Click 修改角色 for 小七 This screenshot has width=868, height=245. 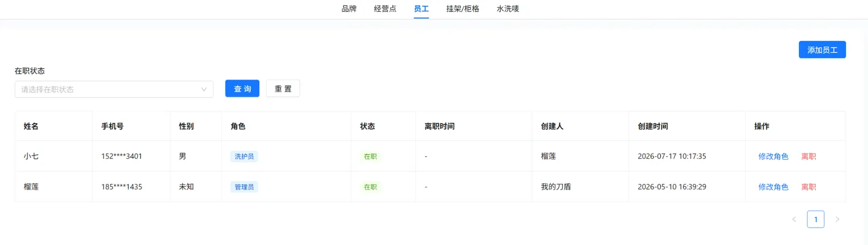773,156
